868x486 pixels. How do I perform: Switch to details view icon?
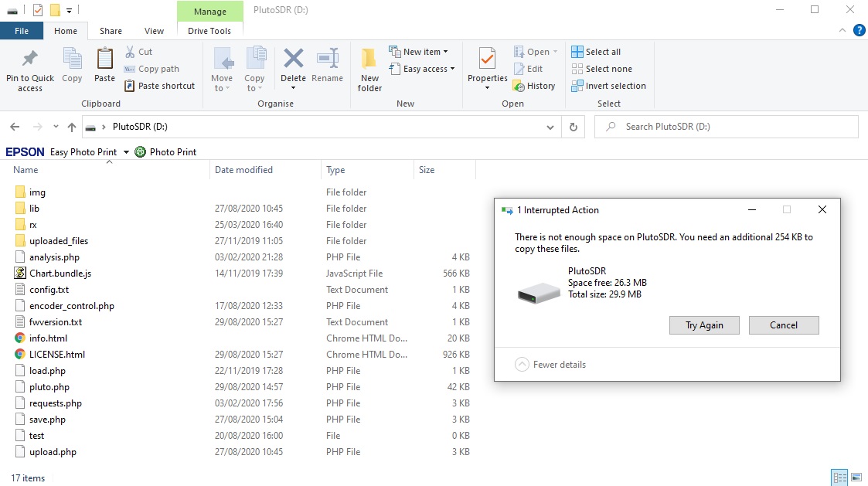(x=839, y=478)
